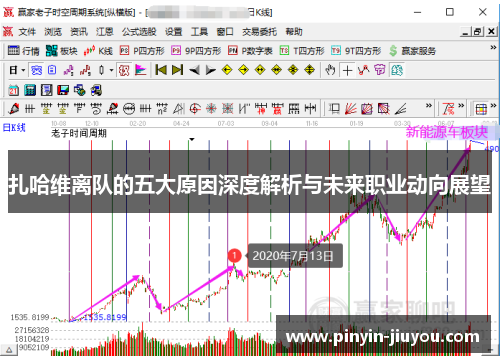Expand overflow chevron after grid table button
This screenshot has width=500, height=362.
click(x=493, y=106)
